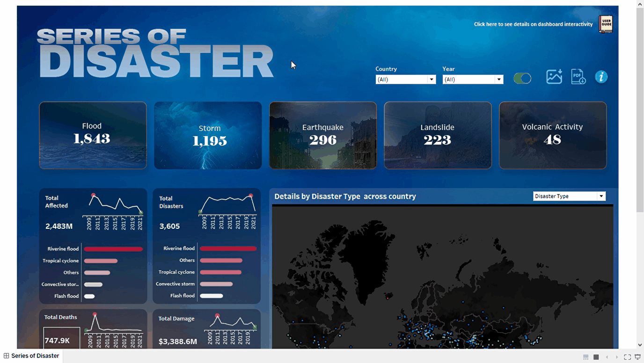
Task: Click the dashboard interactivity details link
Action: click(x=533, y=24)
